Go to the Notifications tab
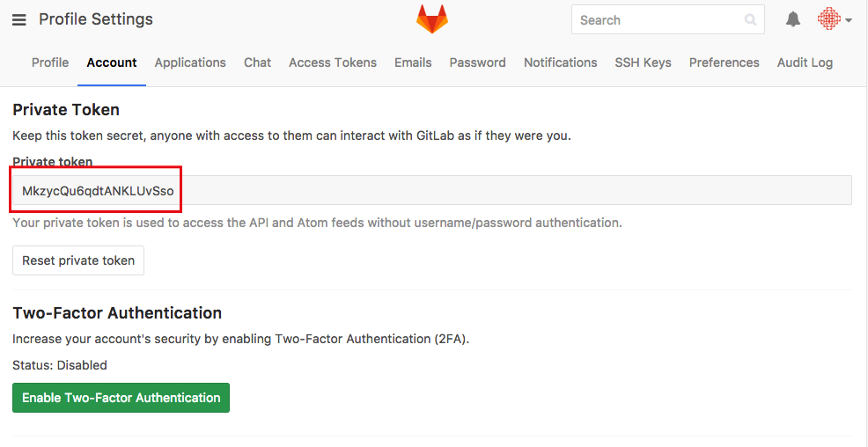 [561, 62]
